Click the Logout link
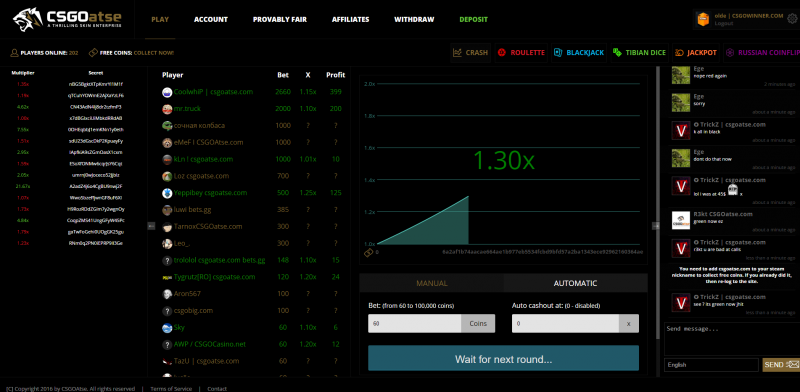Image resolution: width=800 pixels, height=392 pixels. coord(724,23)
